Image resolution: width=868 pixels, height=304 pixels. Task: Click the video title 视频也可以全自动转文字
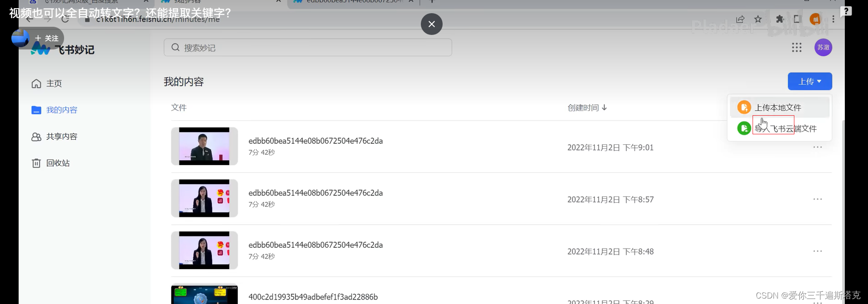pos(120,13)
